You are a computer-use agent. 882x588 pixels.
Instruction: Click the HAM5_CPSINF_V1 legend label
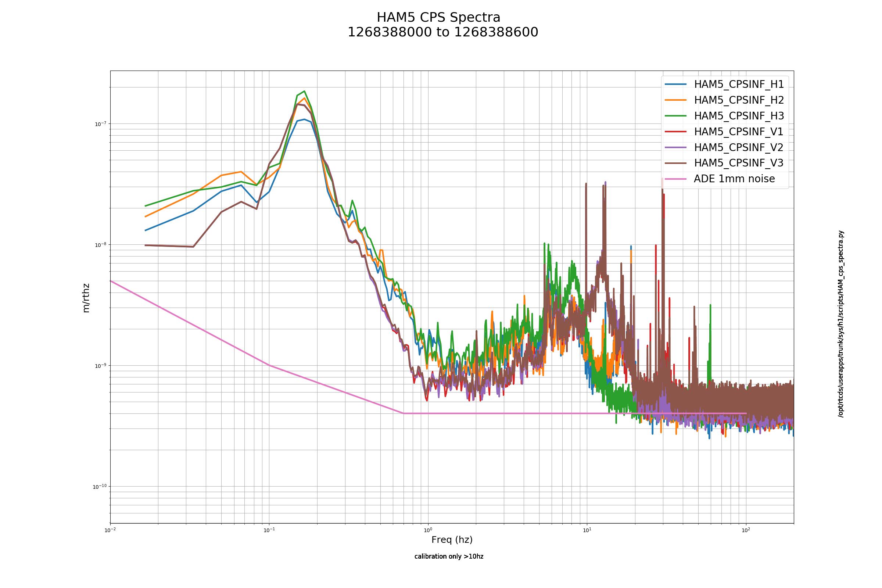[738, 132]
